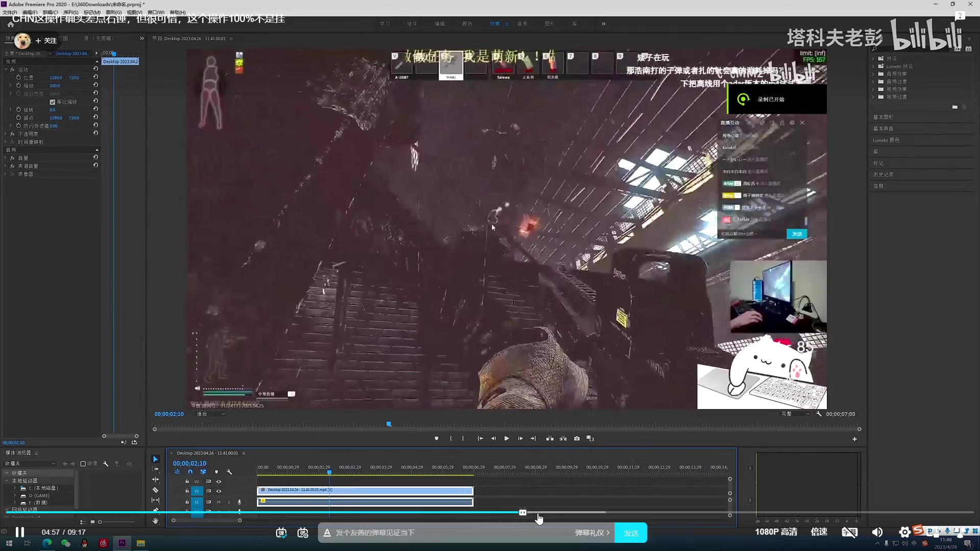Send the danmaku with 发送 button
Viewport: 980px width, 551px height.
pos(631,533)
